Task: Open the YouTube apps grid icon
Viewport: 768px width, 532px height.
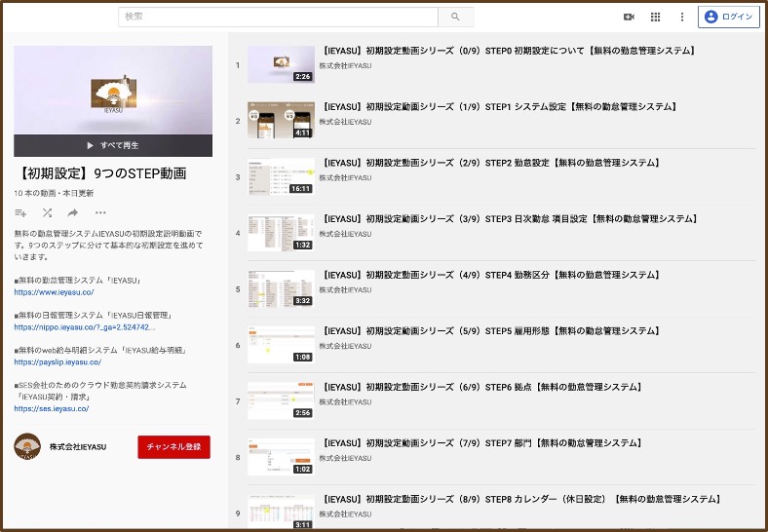Action: point(655,18)
